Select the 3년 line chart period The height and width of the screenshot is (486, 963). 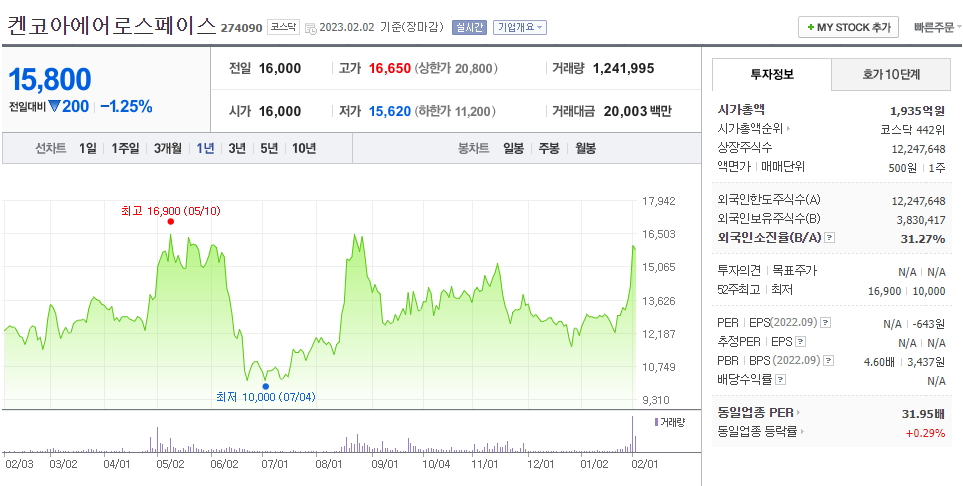tap(237, 148)
